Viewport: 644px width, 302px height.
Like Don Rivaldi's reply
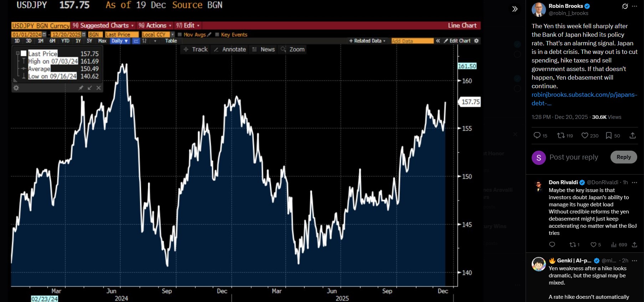(593, 245)
